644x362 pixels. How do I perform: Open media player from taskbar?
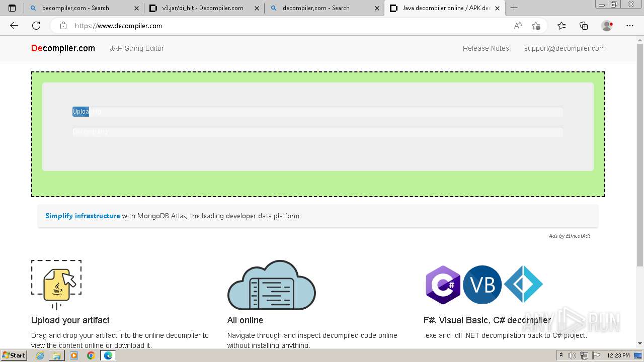click(x=74, y=355)
